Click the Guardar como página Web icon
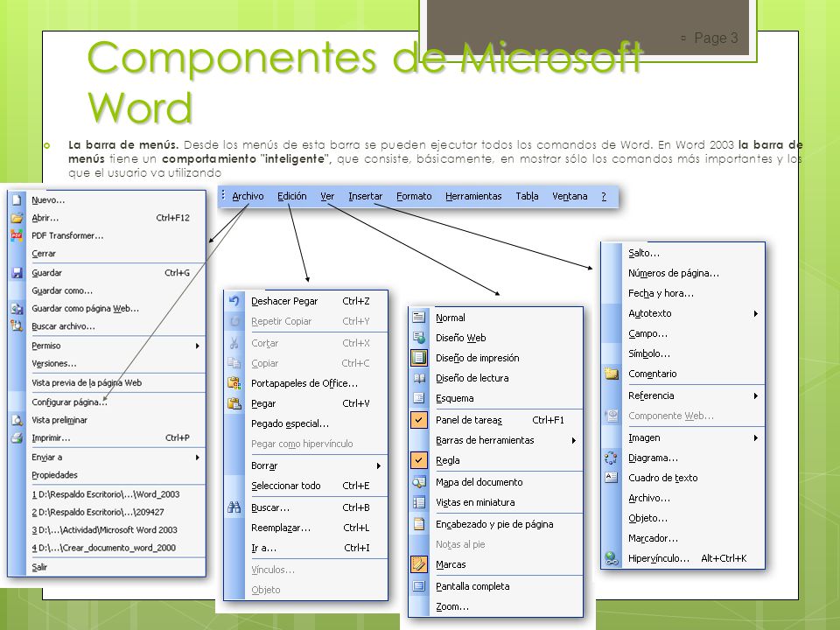 17,309
